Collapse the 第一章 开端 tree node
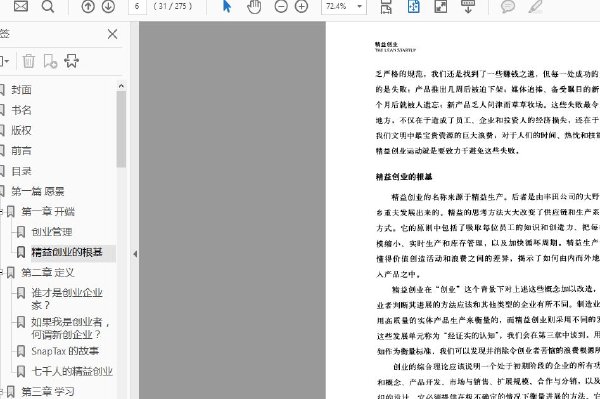600x399 pixels. tap(1, 212)
